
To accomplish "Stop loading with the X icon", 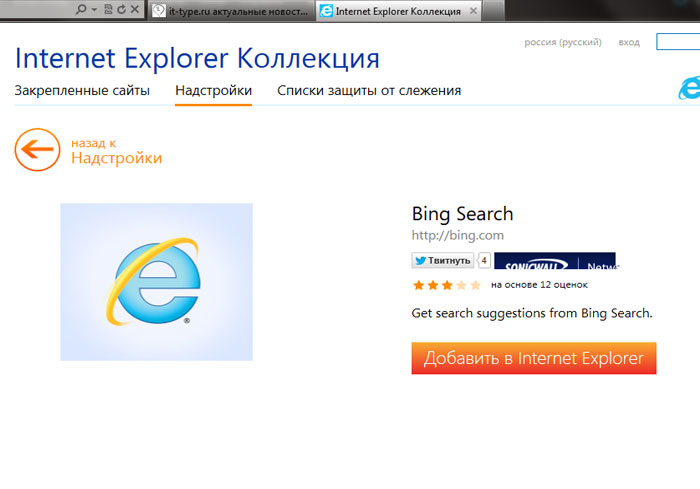I will (134, 9).
